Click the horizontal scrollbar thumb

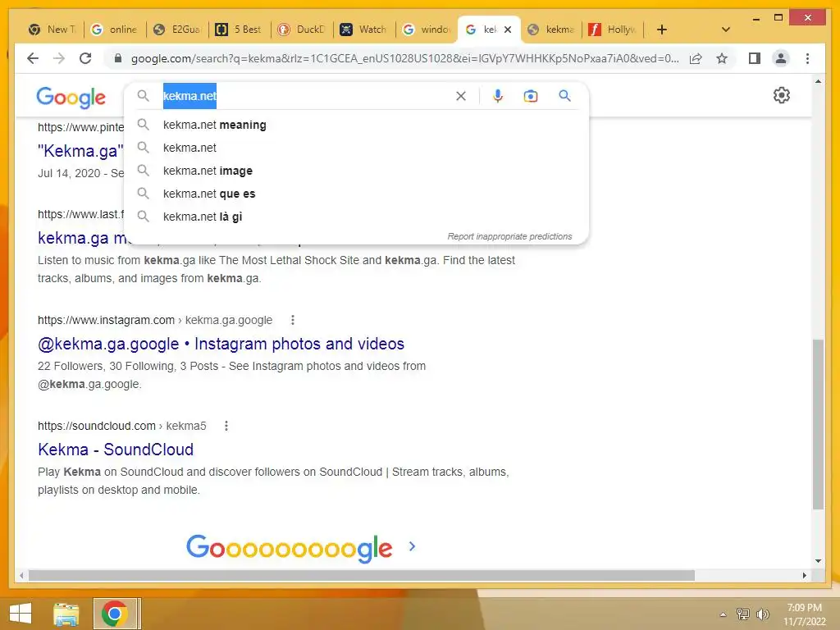click(362, 575)
